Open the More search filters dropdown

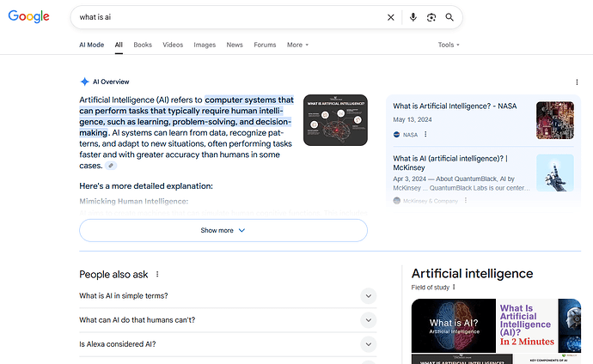(297, 45)
